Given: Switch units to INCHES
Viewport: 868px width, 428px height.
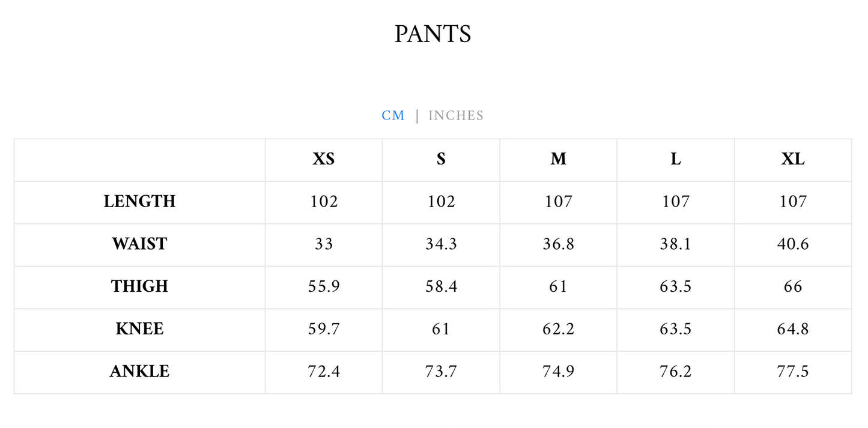Looking at the screenshot, I should 456,115.
